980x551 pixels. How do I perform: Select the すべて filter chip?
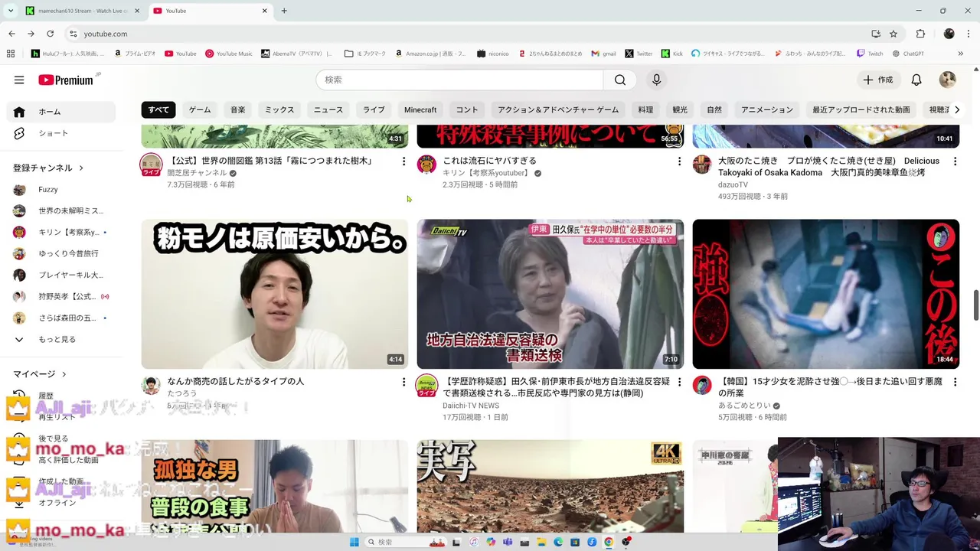point(158,109)
